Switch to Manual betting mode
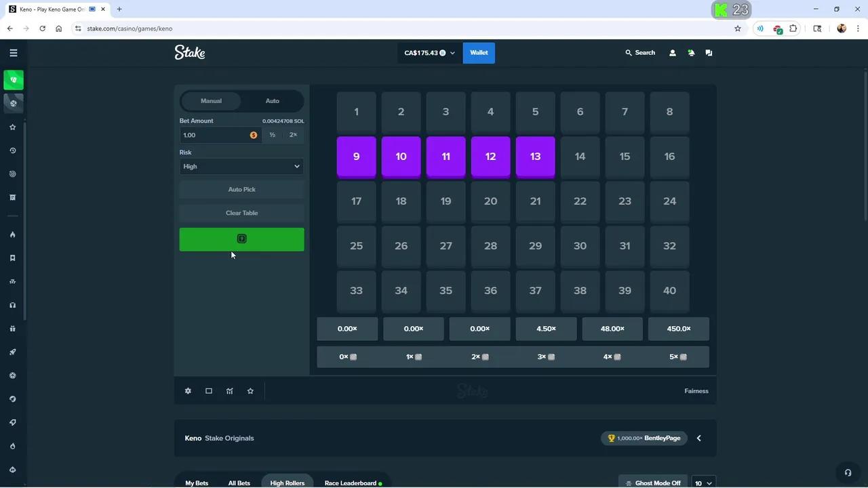This screenshot has height=488, width=868. tap(211, 101)
